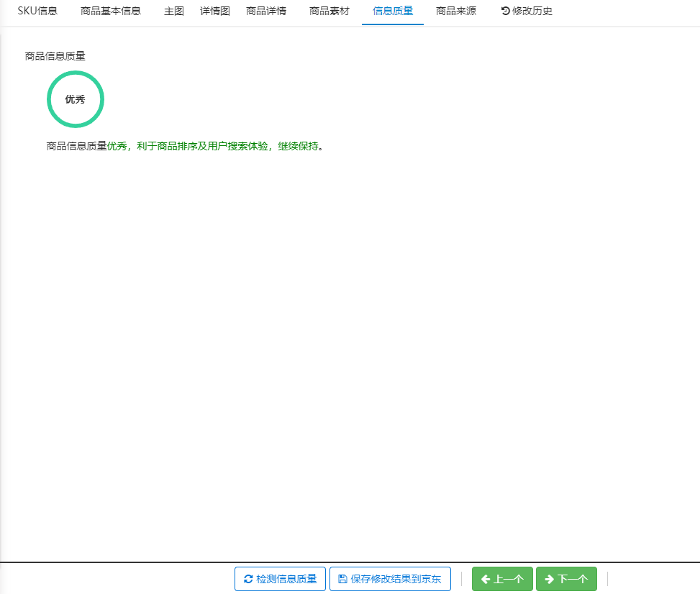Click the refresh icon on 检测信息质量

coord(248,579)
